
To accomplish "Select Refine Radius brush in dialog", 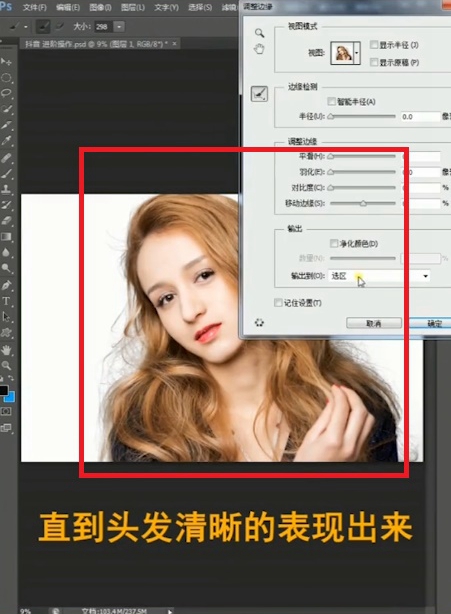I will click(x=259, y=94).
